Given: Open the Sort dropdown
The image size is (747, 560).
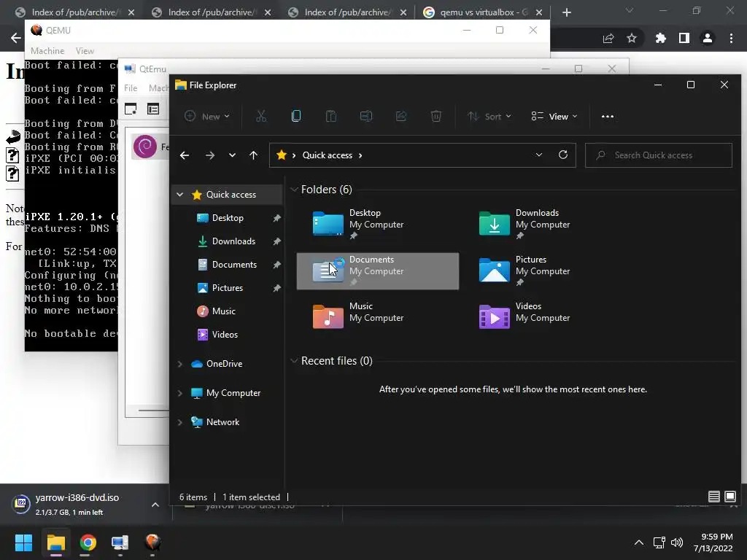Looking at the screenshot, I should (x=489, y=116).
